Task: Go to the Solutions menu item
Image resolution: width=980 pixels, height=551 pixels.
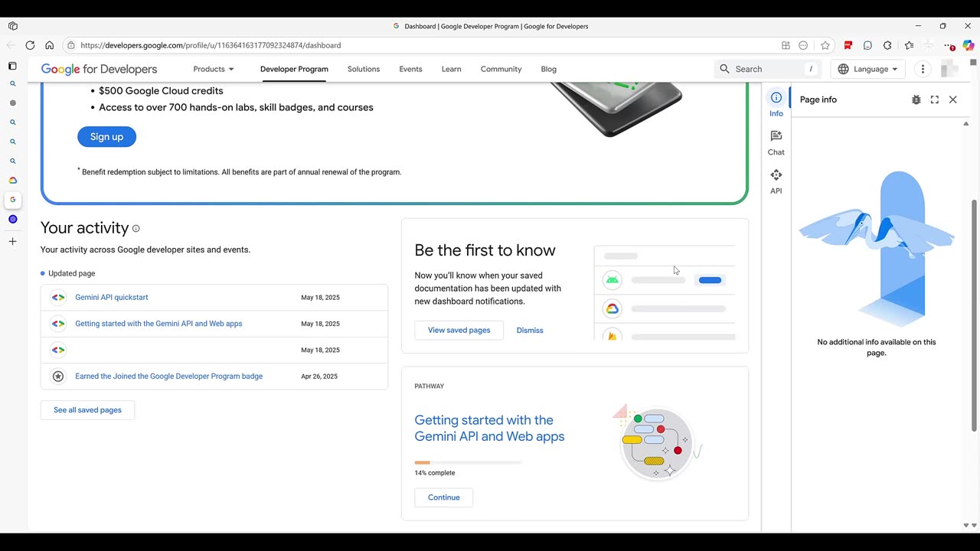Action: point(364,69)
